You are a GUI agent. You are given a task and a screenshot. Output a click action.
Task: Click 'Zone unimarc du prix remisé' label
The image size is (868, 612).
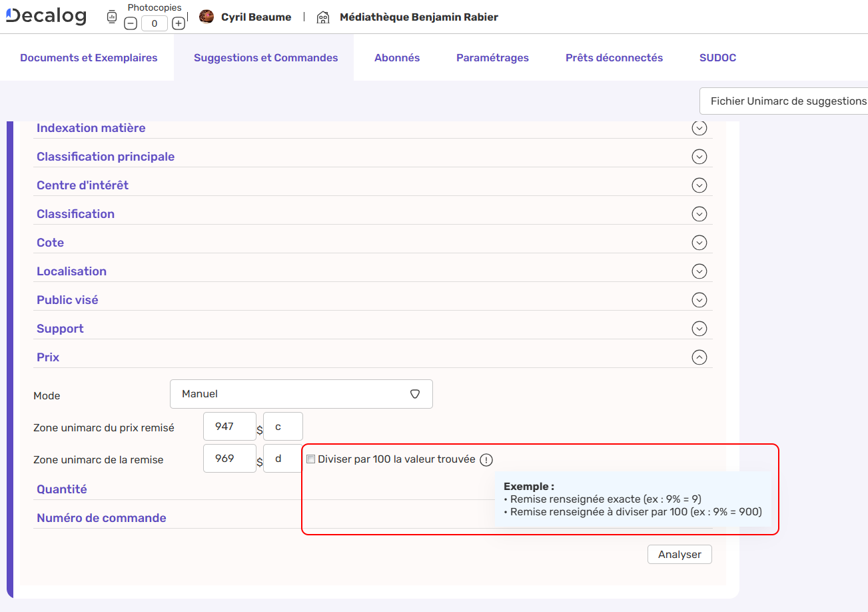pyautogui.click(x=104, y=428)
